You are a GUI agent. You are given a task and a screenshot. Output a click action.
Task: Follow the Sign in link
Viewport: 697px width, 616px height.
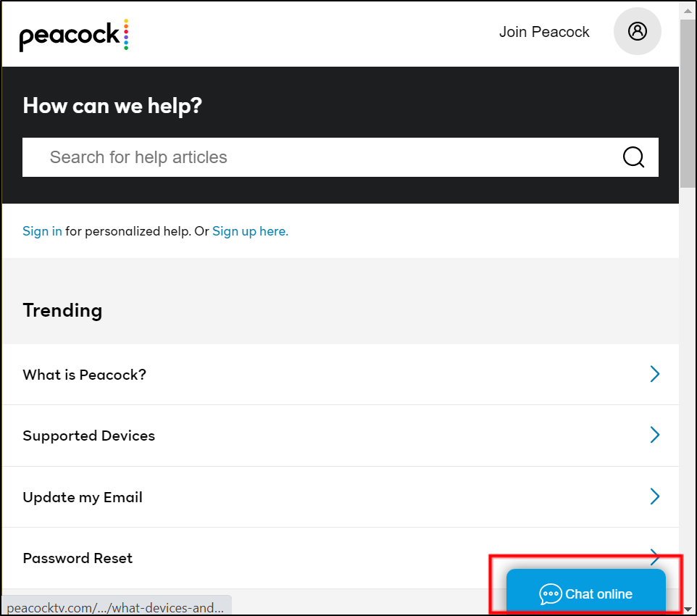[42, 231]
